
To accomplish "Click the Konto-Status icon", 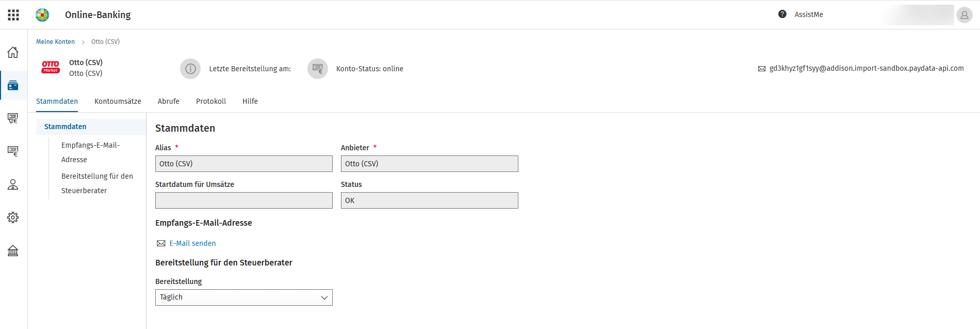I will pos(318,69).
